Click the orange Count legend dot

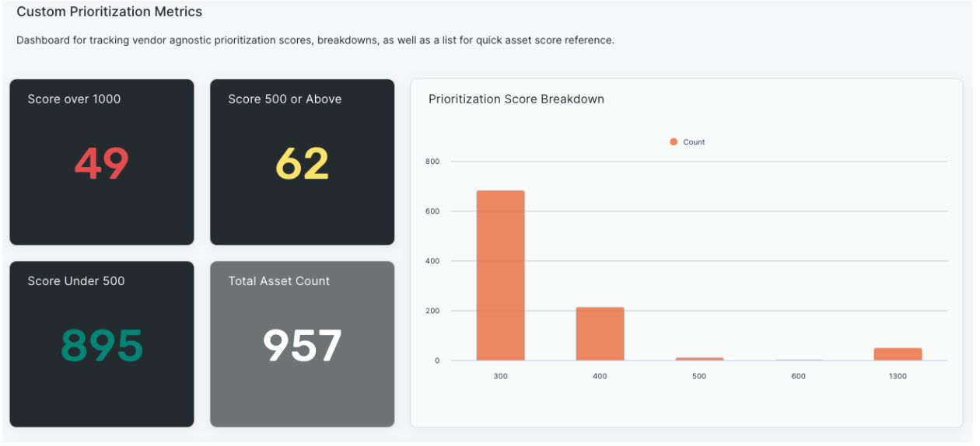674,142
